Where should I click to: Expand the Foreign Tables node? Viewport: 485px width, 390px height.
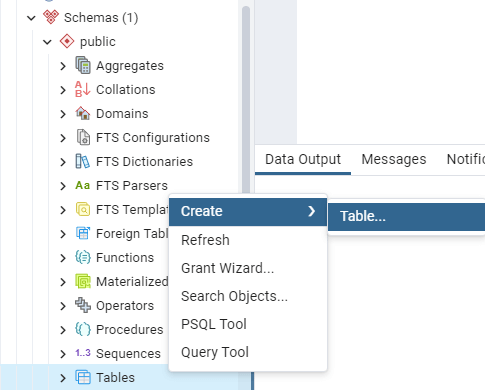pyautogui.click(x=63, y=234)
